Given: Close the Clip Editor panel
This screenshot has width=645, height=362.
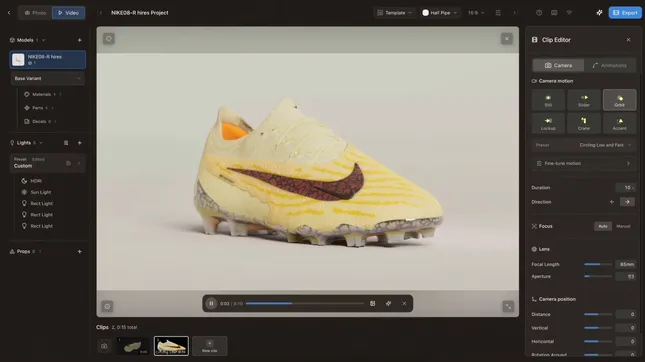Looking at the screenshot, I should pyautogui.click(x=628, y=40).
